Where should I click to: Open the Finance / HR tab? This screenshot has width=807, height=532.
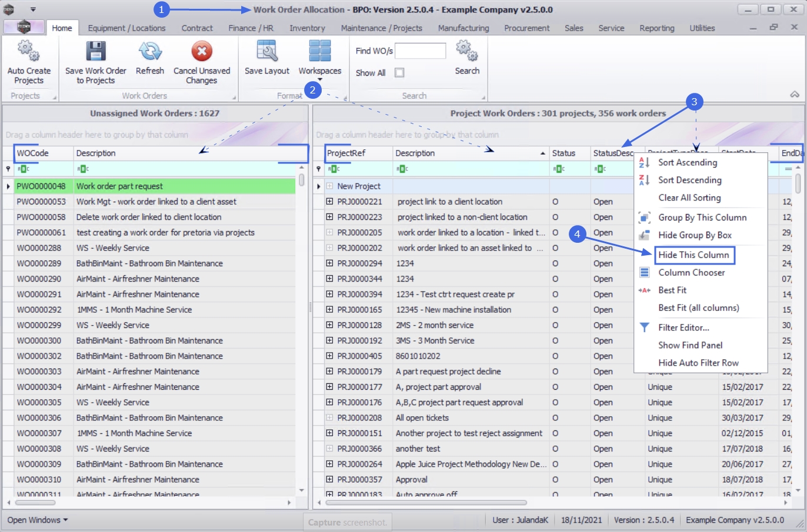click(251, 28)
